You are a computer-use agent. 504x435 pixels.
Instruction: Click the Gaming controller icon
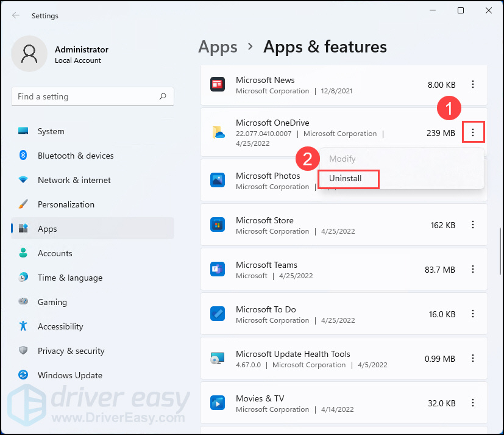tap(23, 301)
